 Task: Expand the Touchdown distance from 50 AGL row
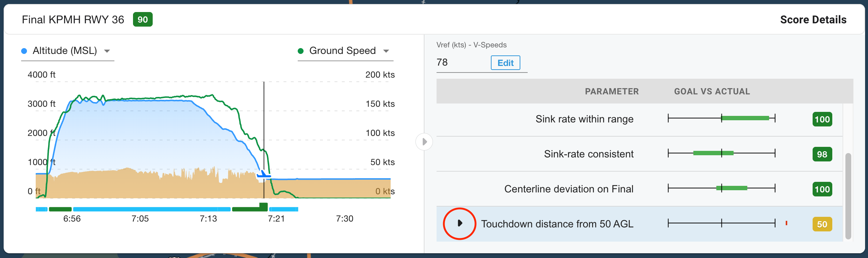click(460, 223)
